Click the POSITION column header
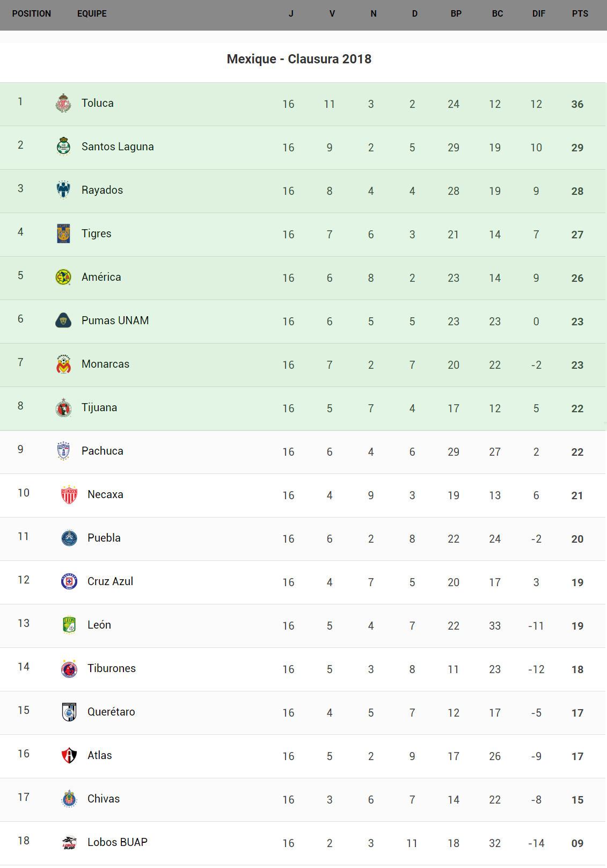This screenshot has width=607, height=868. point(32,14)
